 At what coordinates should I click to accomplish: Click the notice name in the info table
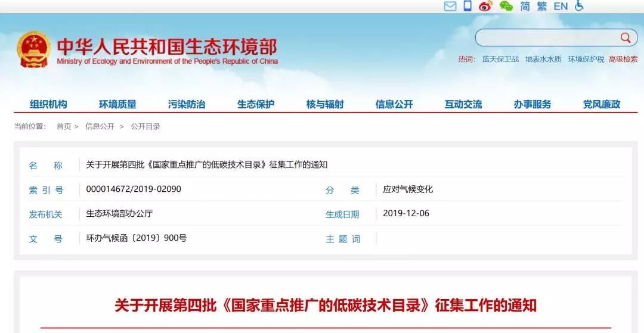[206, 165]
